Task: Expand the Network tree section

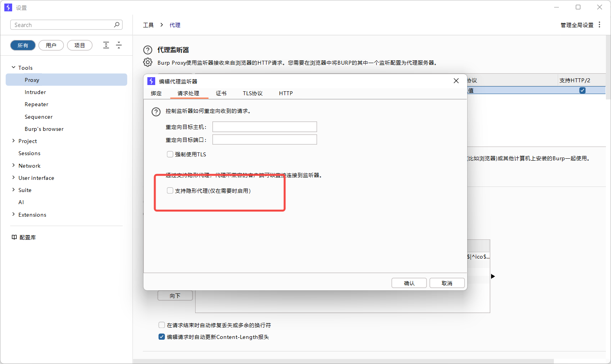Action: click(x=14, y=165)
